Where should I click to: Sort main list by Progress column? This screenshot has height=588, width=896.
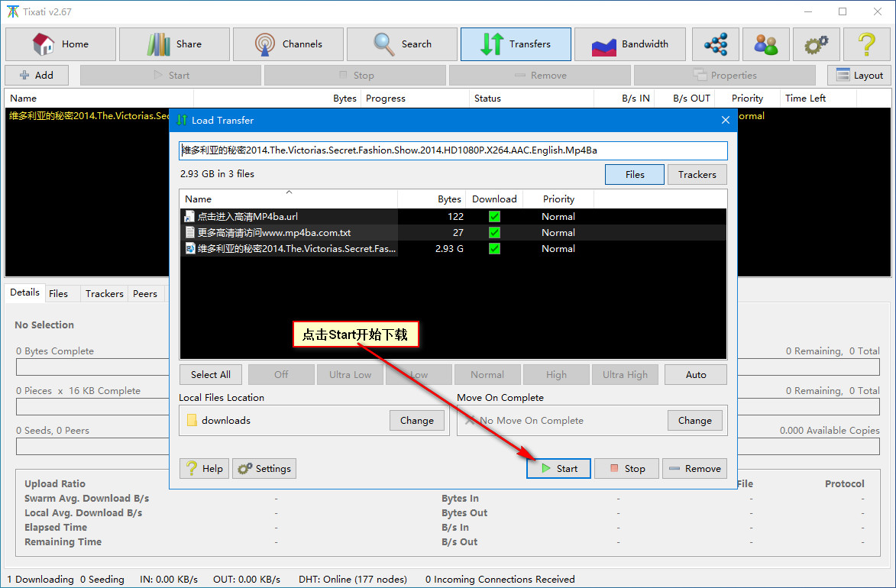click(415, 99)
